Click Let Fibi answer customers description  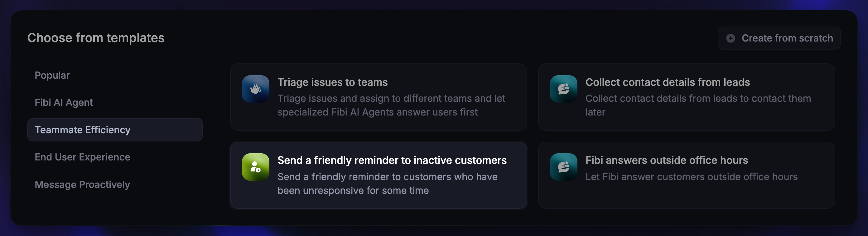tap(692, 177)
